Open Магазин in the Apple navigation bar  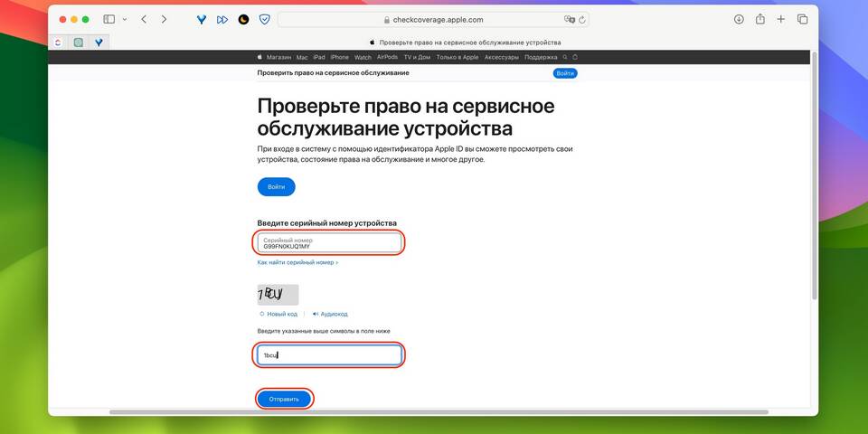point(278,57)
